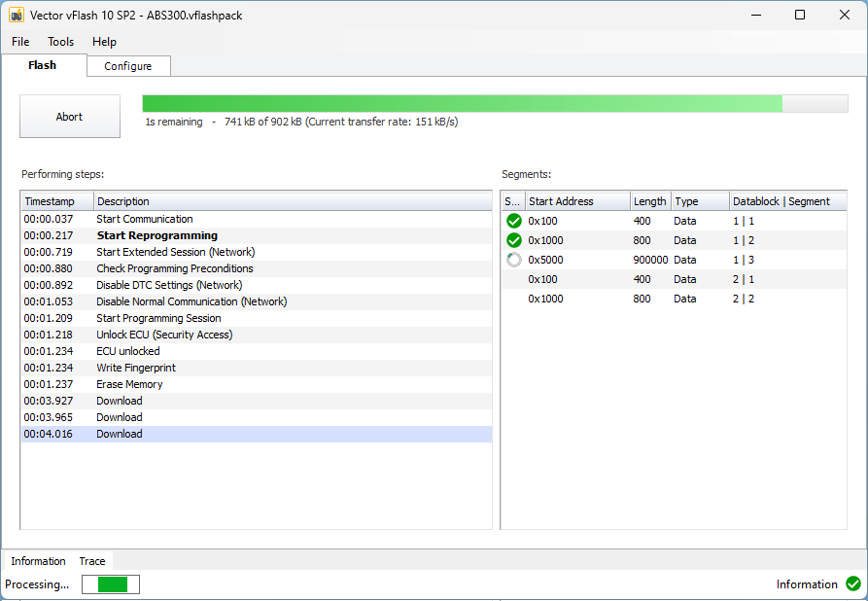Select Disable Normal Communication (Network) step
Viewport: 868px width, 601px height.
point(257,301)
